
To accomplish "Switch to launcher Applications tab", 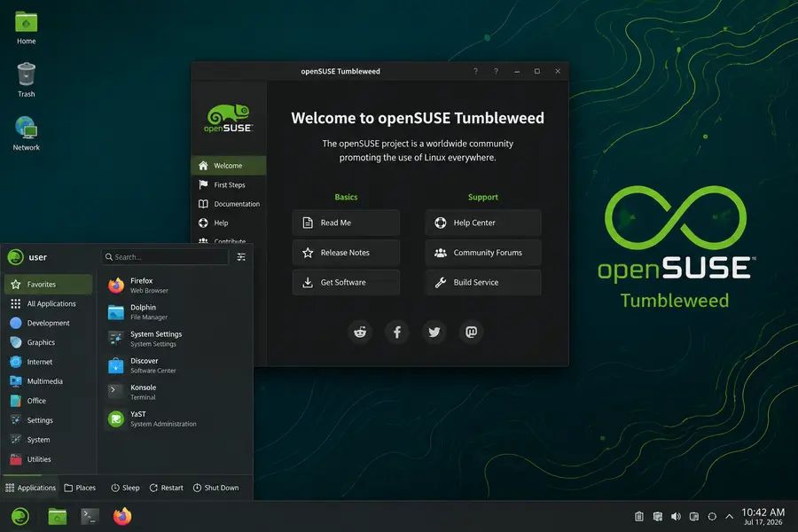I will 30,488.
